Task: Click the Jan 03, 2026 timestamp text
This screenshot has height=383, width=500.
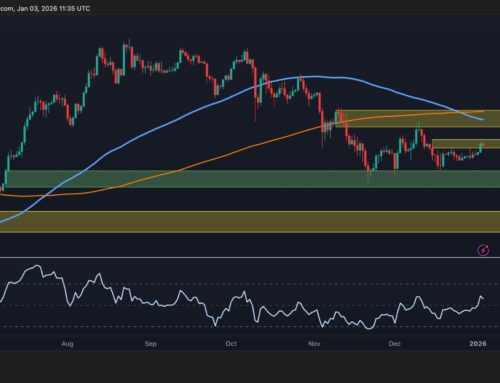Action: [x=53, y=8]
